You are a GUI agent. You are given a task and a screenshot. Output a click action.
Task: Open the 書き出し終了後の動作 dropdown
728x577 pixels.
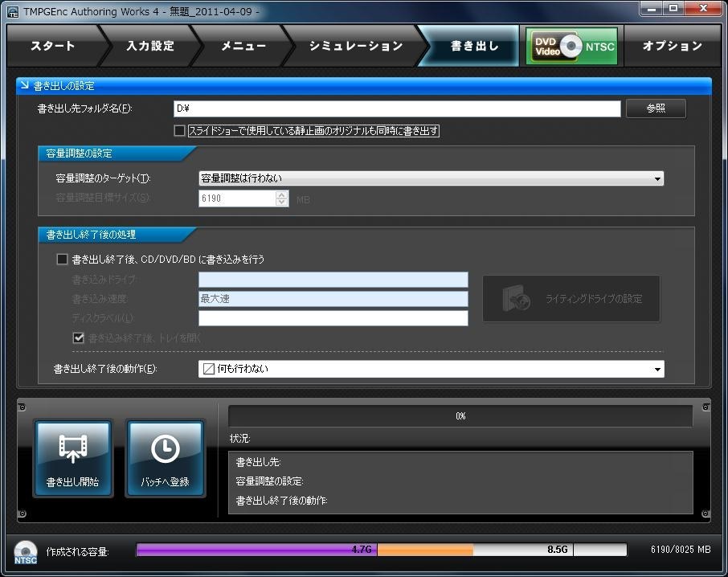point(659,369)
